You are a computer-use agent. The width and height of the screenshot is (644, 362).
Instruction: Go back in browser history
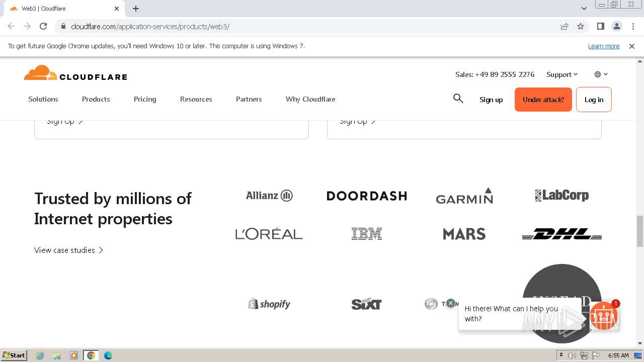pos(11,26)
